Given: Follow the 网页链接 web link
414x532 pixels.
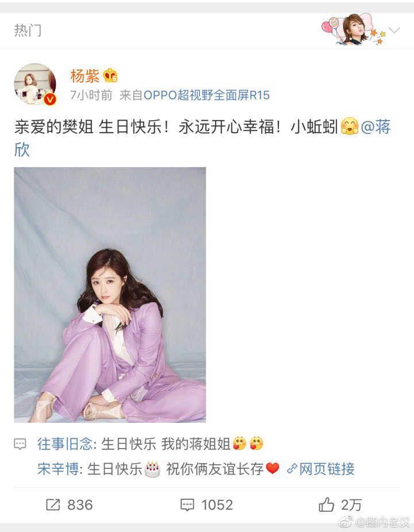Looking at the screenshot, I should pyautogui.click(x=327, y=469).
